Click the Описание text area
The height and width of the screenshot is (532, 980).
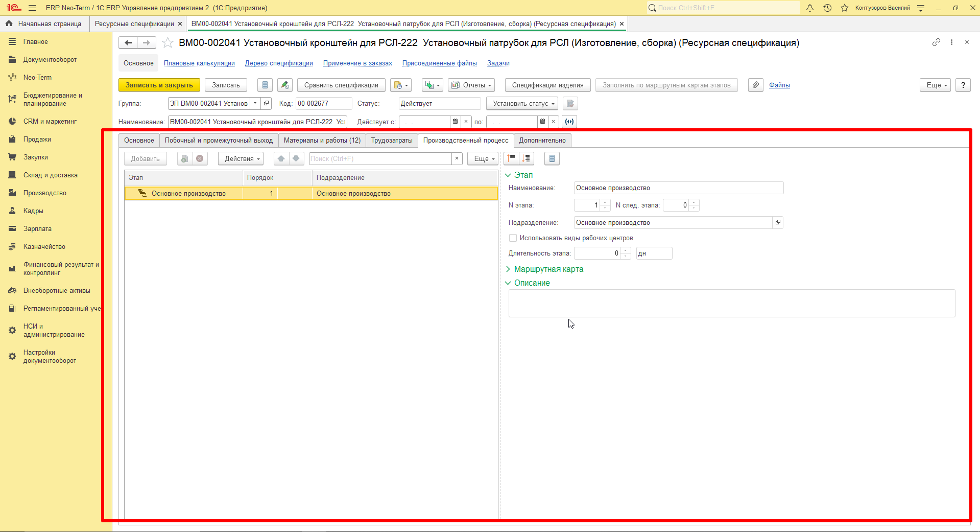pyautogui.click(x=732, y=304)
